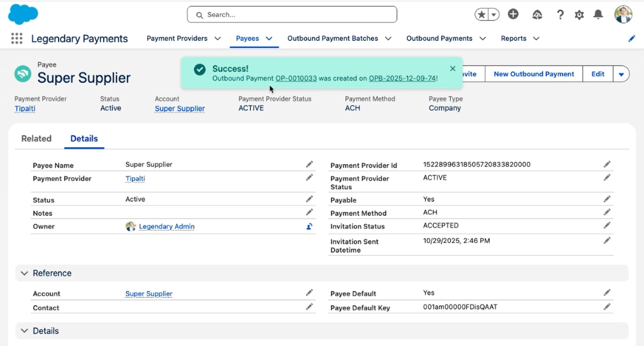Click change owner icon beside Legendary Admin

click(309, 227)
